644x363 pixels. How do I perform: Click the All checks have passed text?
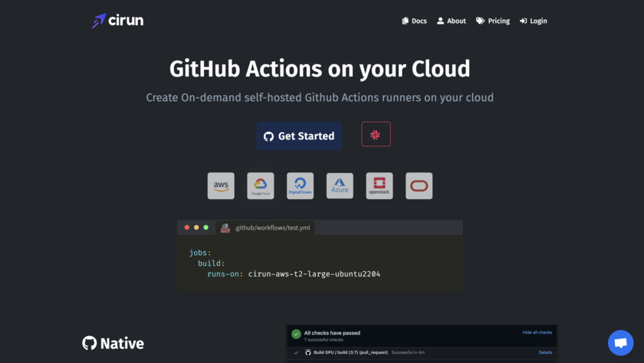(x=332, y=332)
